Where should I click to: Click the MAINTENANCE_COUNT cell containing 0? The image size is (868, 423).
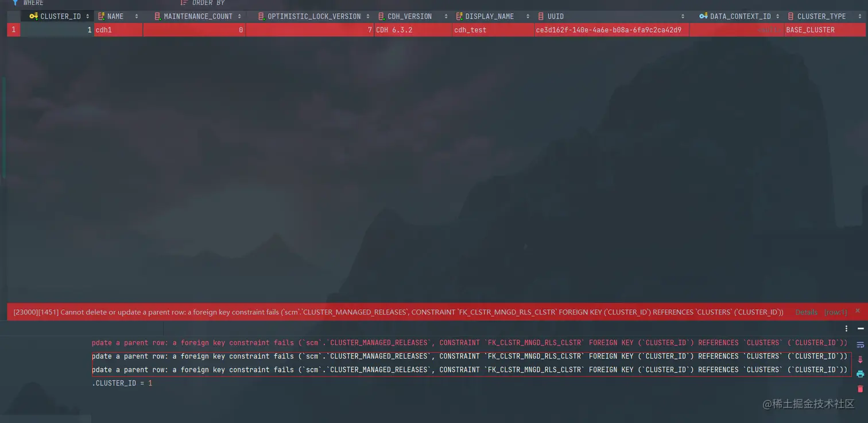[194, 30]
